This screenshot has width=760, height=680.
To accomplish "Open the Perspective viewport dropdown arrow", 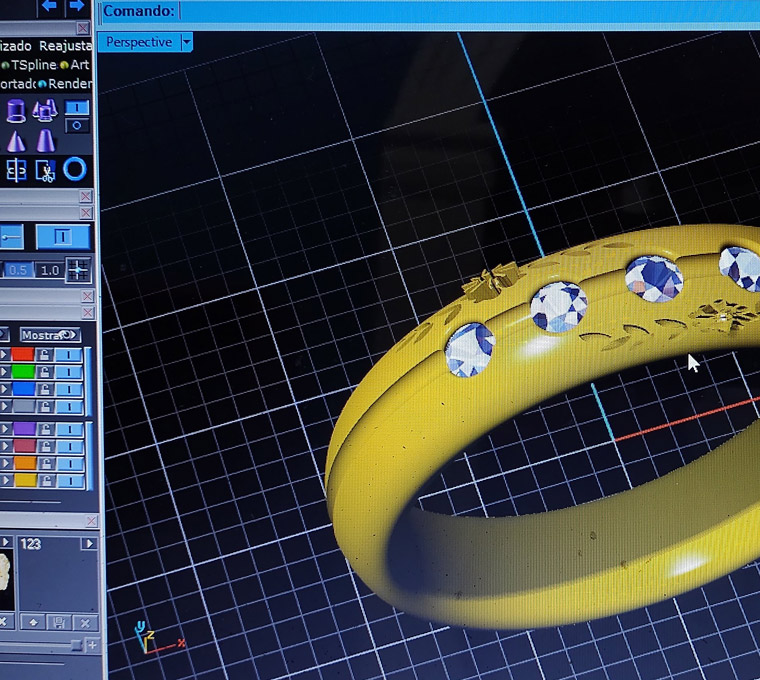I will pos(186,42).
